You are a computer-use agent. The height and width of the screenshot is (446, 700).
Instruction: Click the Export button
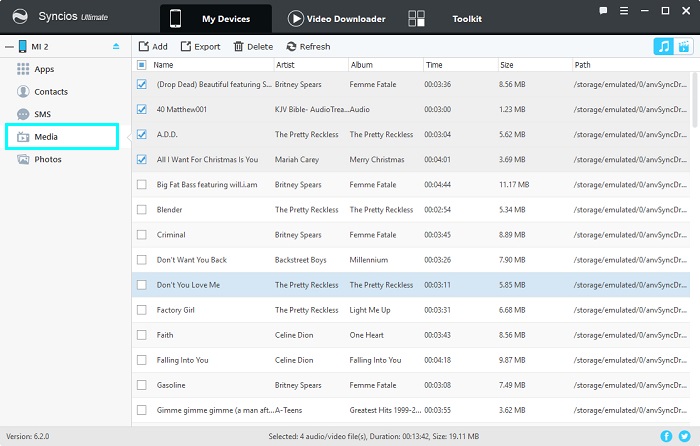(x=200, y=46)
